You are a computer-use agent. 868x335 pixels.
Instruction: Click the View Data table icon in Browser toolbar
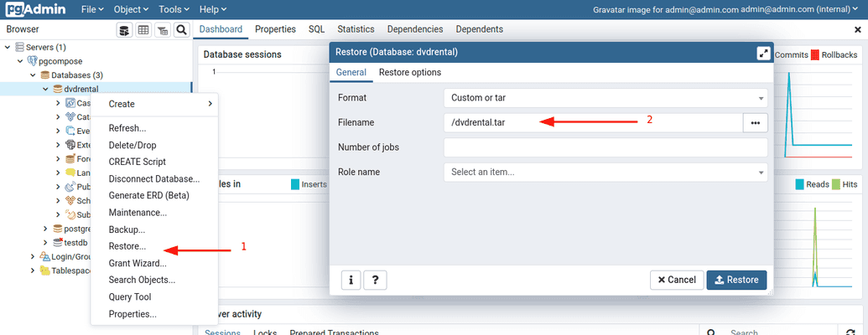point(143,30)
